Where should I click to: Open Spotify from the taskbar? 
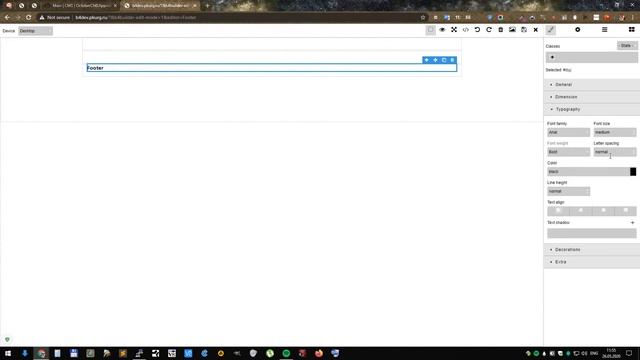pos(286,353)
